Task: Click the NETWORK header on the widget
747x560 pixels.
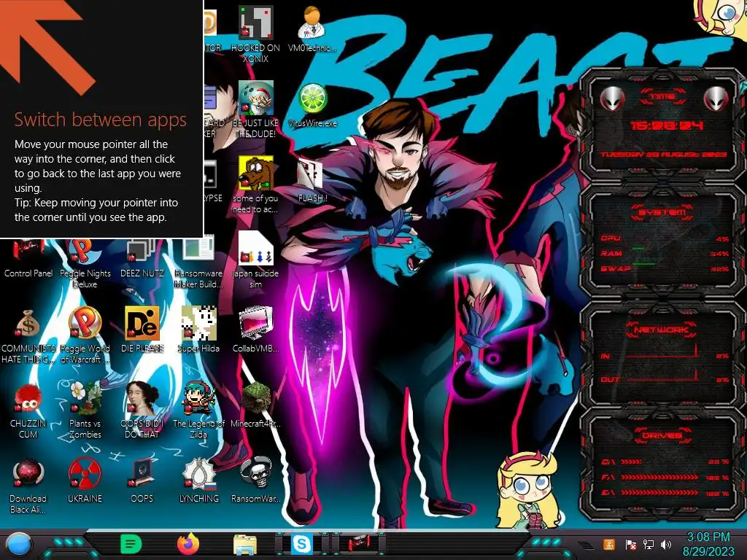Action: point(661,330)
